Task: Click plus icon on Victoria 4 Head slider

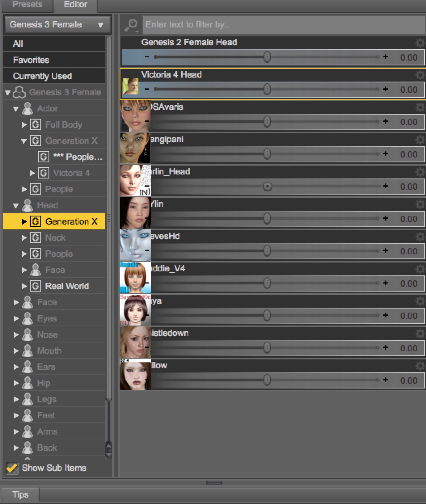Action: [x=385, y=89]
